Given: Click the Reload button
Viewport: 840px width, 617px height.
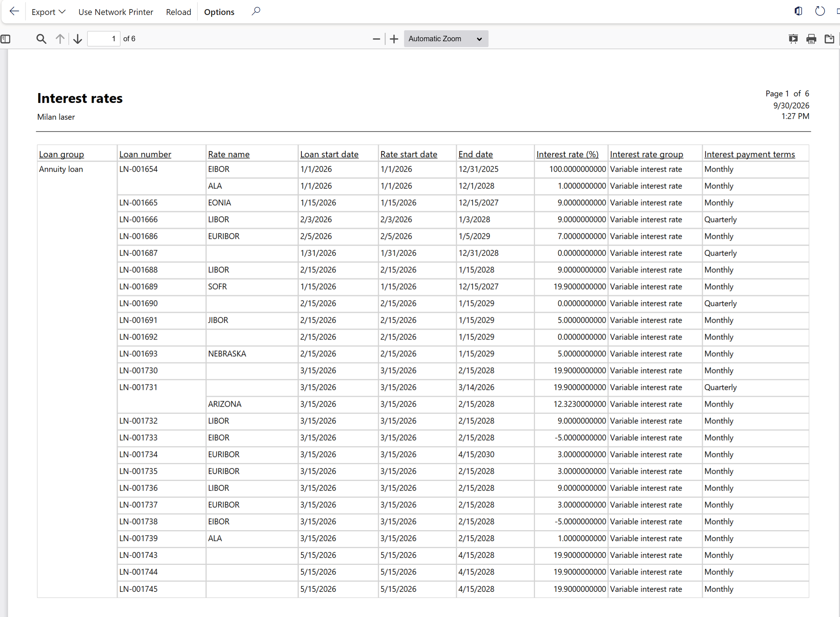Looking at the screenshot, I should coord(178,12).
